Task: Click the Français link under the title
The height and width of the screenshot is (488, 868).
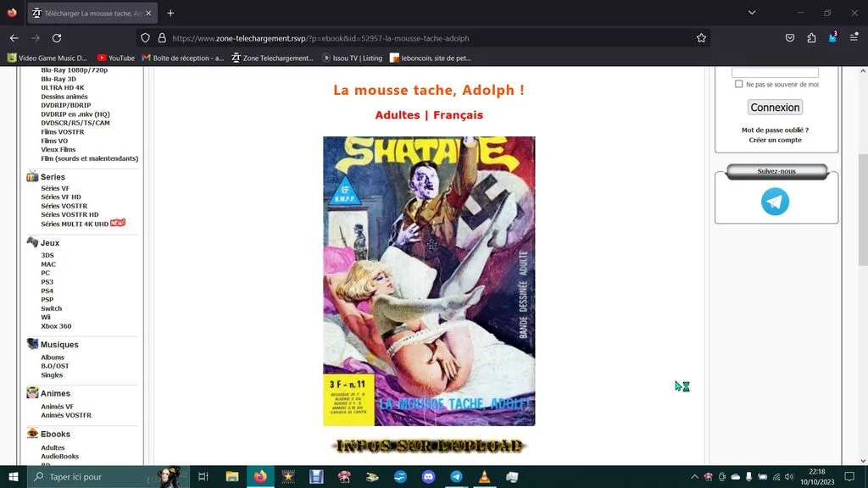Action: (458, 115)
